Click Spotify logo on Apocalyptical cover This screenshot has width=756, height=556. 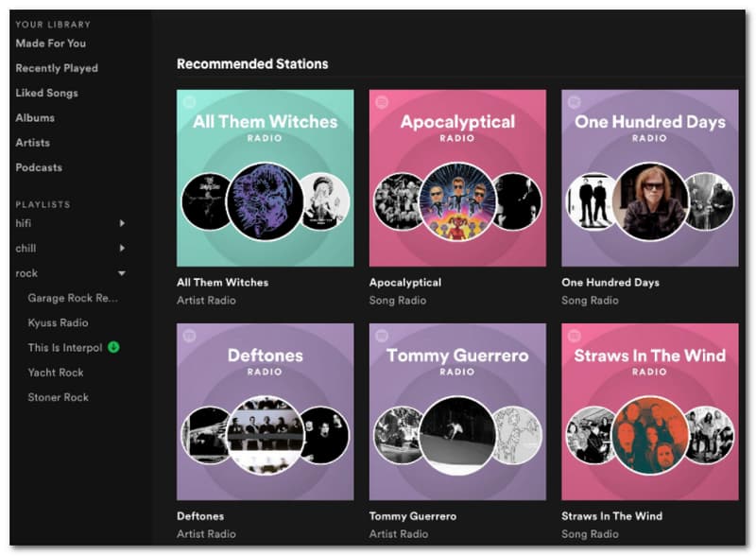pyautogui.click(x=382, y=102)
